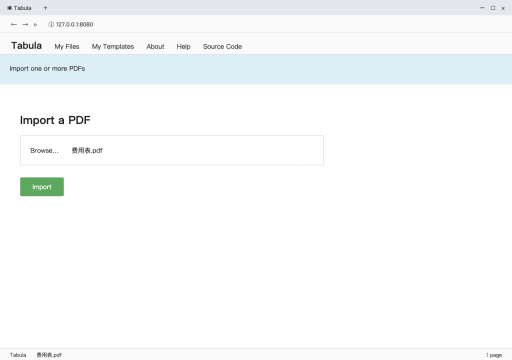The width and height of the screenshot is (512, 360).
Task: Open a new tab with plus icon
Action: coord(45,8)
